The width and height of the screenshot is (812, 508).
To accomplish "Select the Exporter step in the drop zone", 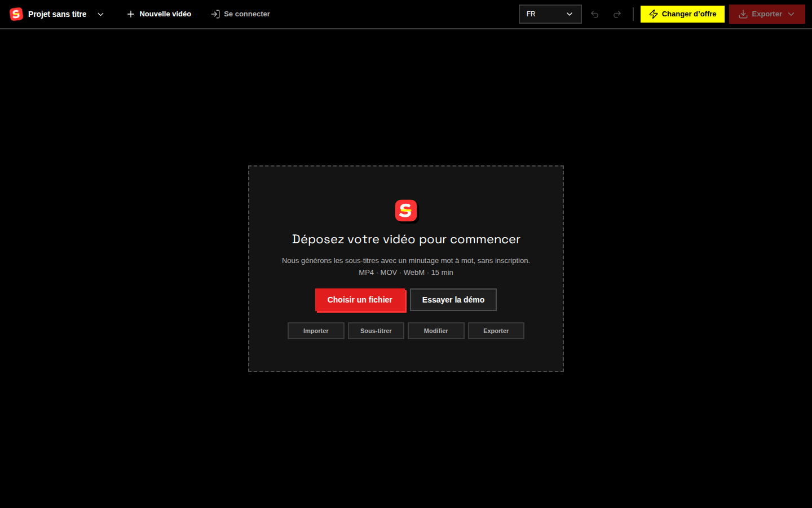I will (496, 331).
